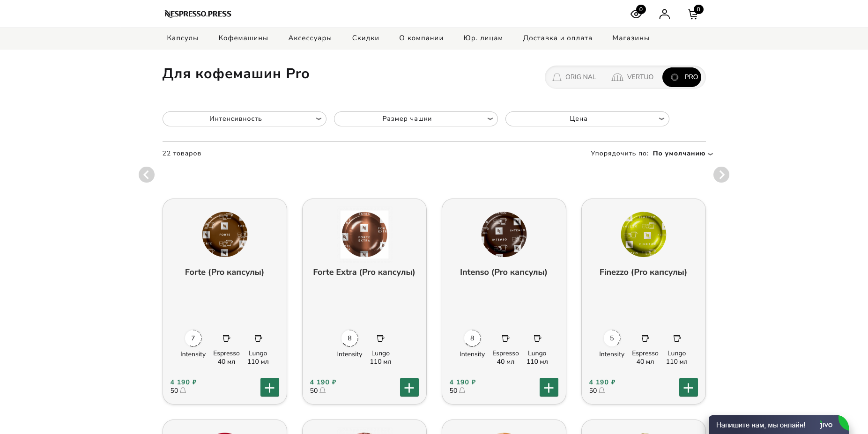Open the О компании page
The width and height of the screenshot is (868, 434).
coord(421,38)
